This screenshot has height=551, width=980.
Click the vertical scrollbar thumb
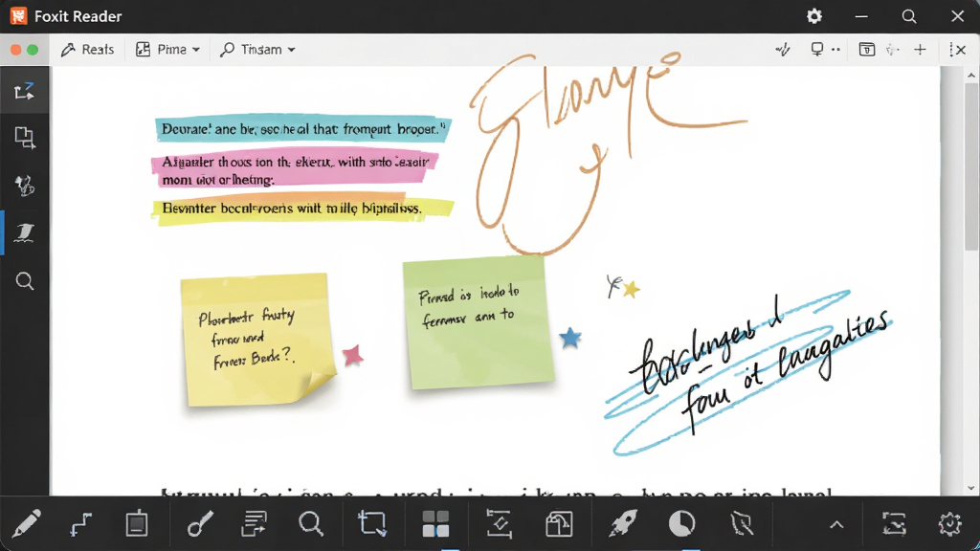pos(971,165)
